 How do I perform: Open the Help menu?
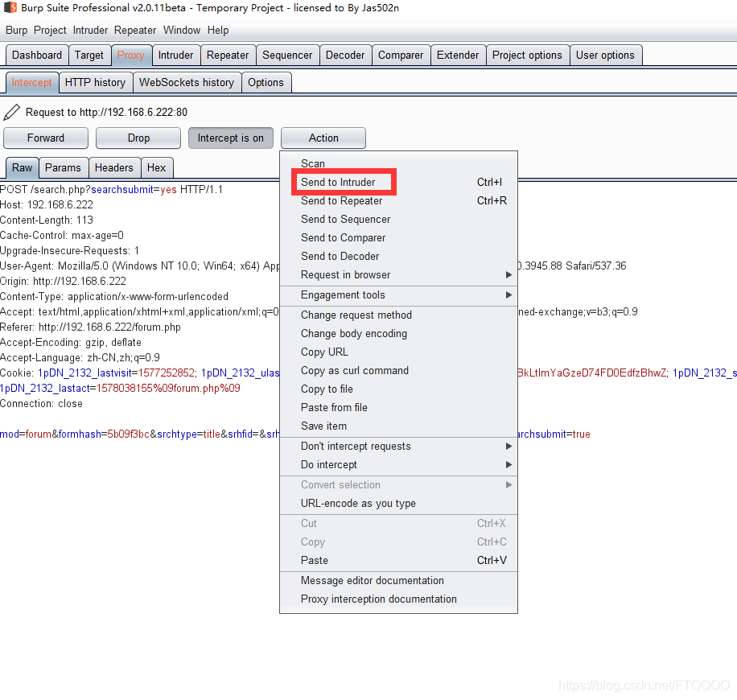click(218, 31)
